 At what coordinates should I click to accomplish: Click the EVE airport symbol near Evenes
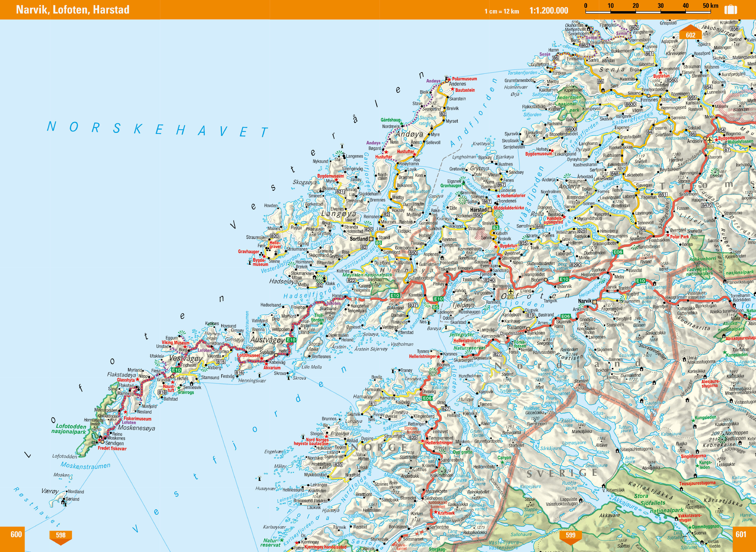[x=510, y=292]
